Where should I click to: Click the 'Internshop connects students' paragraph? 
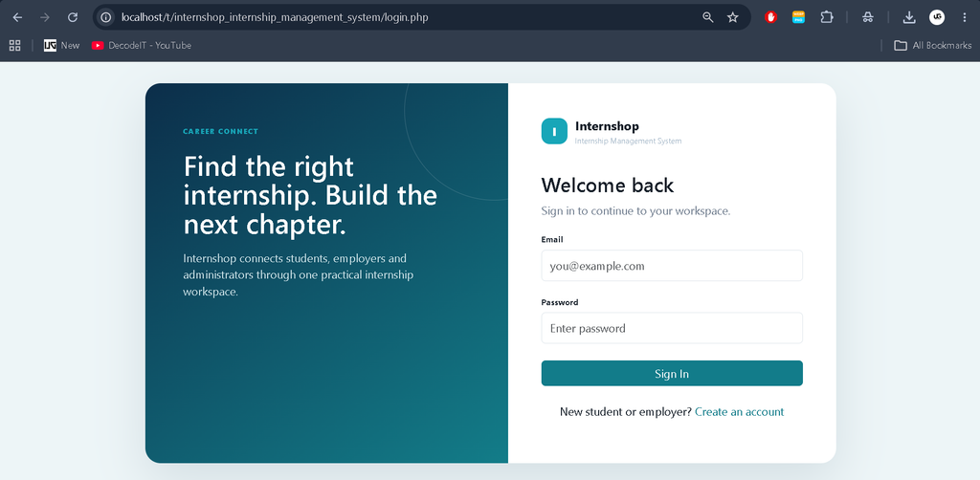pos(299,274)
